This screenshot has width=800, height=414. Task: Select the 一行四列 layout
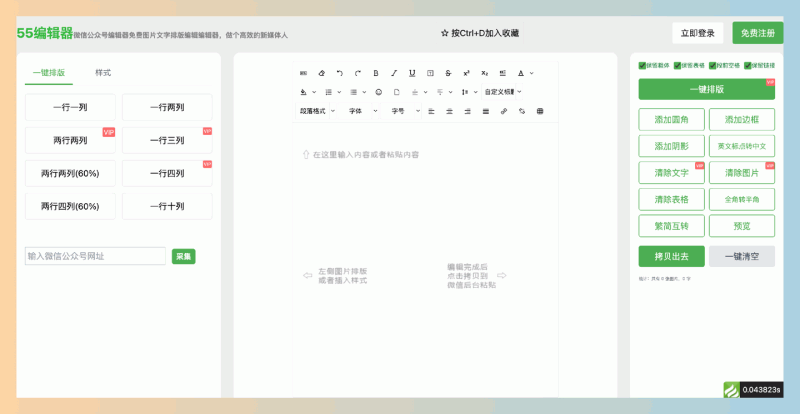pos(167,174)
